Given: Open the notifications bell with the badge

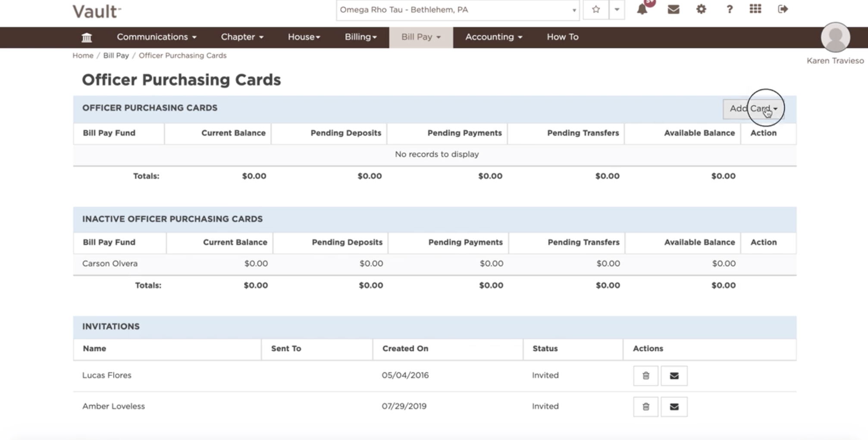Looking at the screenshot, I should point(642,9).
